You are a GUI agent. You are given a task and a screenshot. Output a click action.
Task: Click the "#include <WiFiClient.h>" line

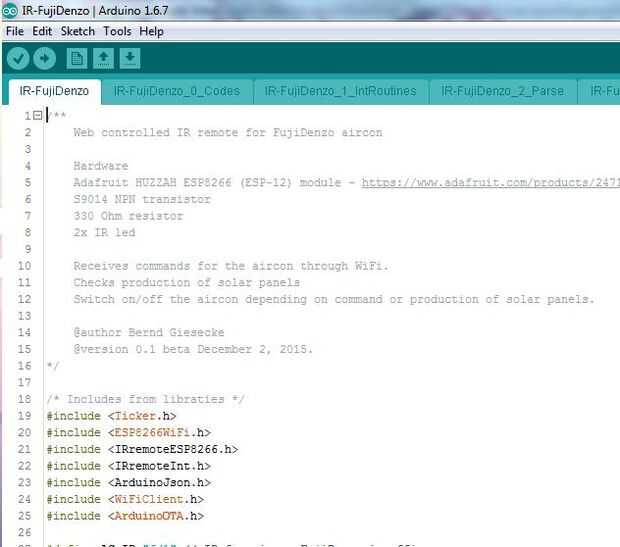(x=125, y=499)
